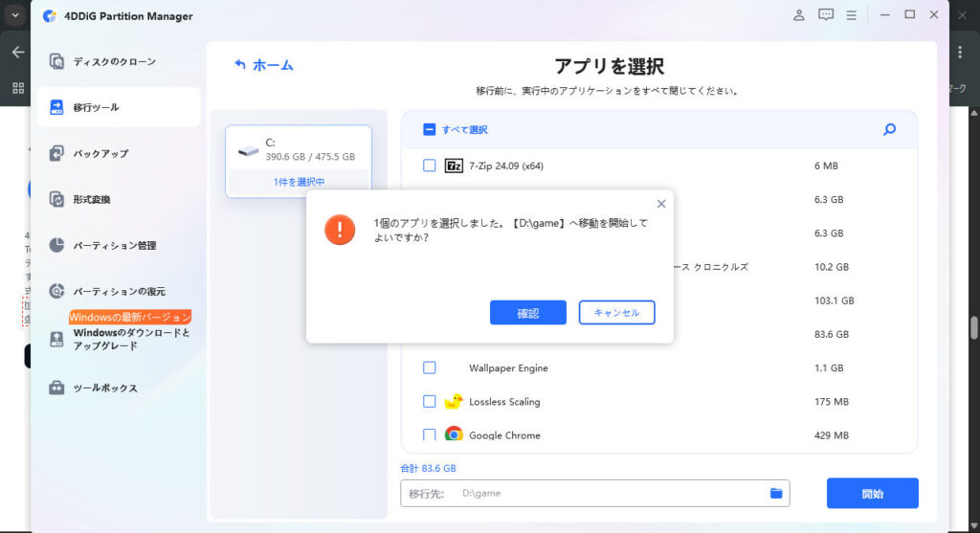Click the 10.2 GB size value
This screenshot has width=980, height=533.
tap(832, 267)
